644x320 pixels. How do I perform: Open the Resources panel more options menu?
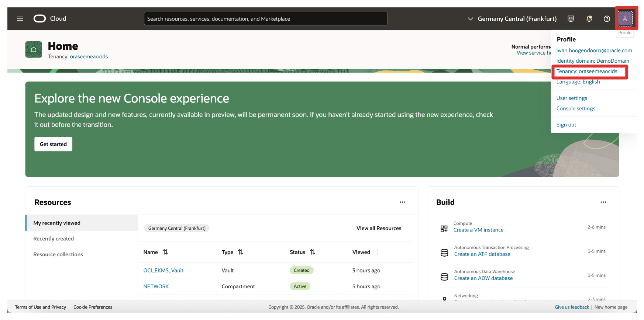(402, 202)
